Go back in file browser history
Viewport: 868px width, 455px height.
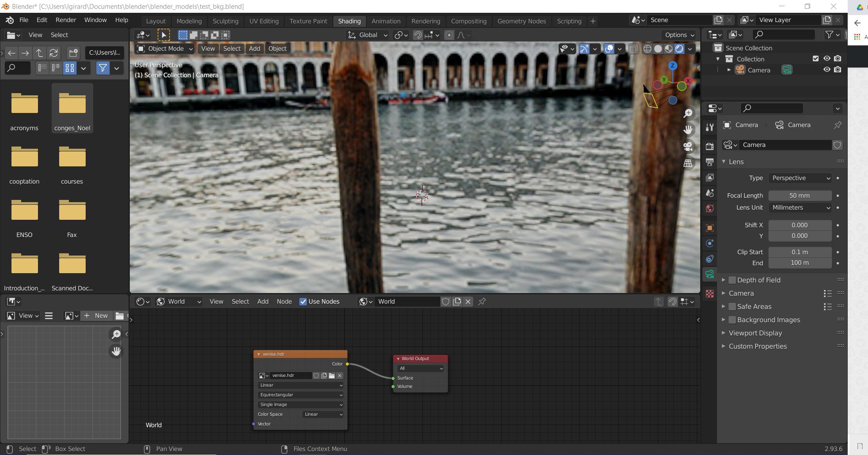tap(12, 53)
